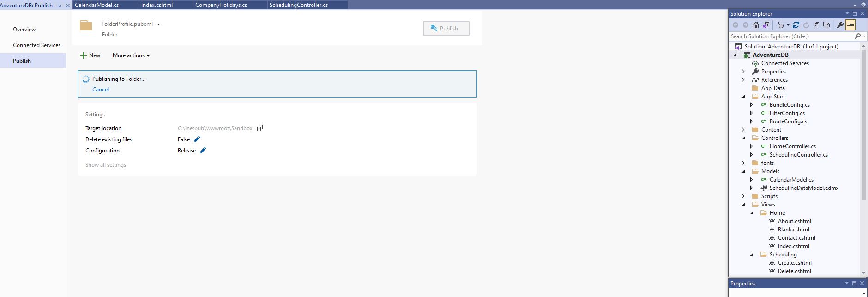
Task: Collapse the Controllers folder
Action: [743, 138]
